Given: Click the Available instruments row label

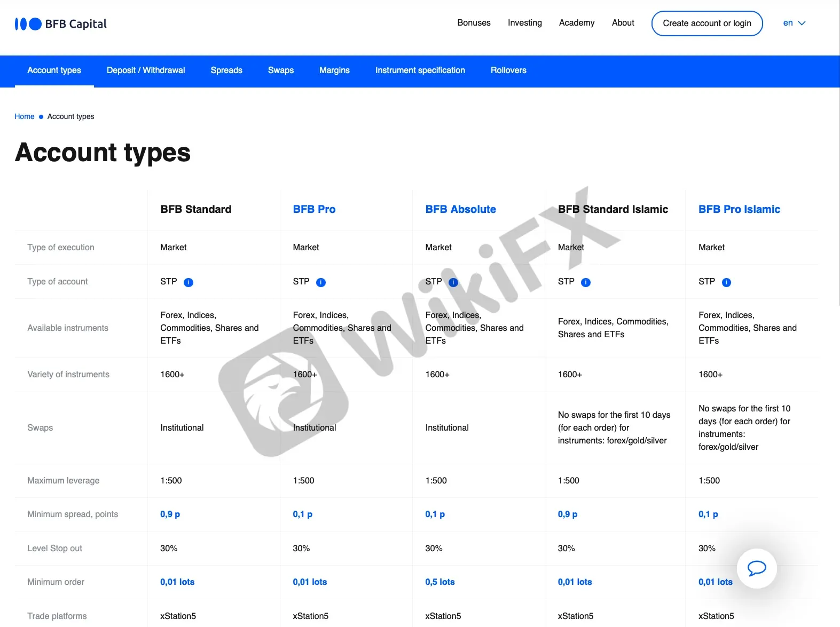Looking at the screenshot, I should pos(68,328).
